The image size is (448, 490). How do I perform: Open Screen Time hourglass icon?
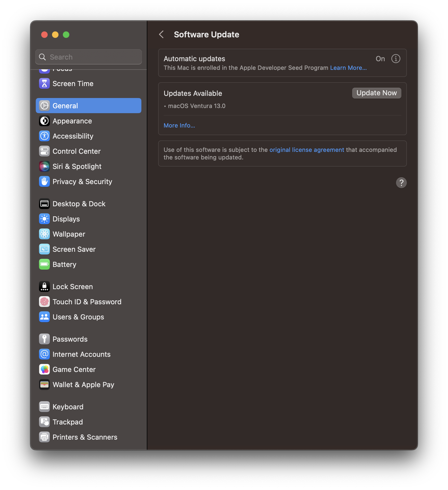pos(44,84)
